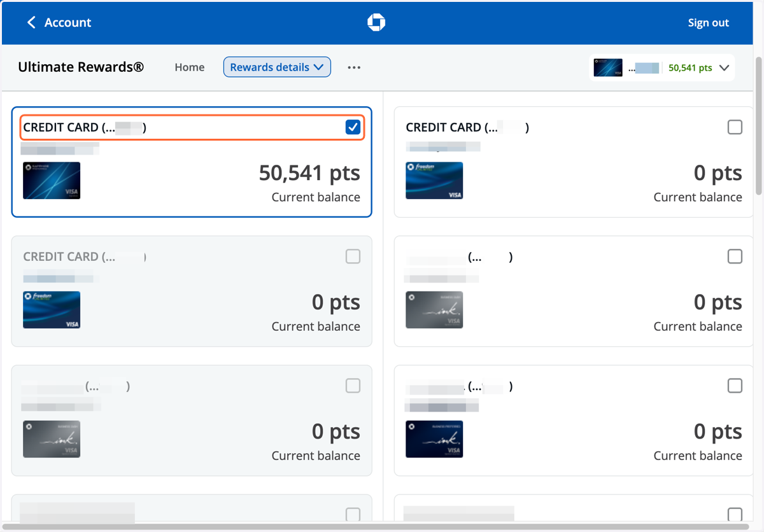The width and height of the screenshot is (764, 532).
Task: Check the box on the greyed-out silver Ink tile
Action: [x=353, y=386]
